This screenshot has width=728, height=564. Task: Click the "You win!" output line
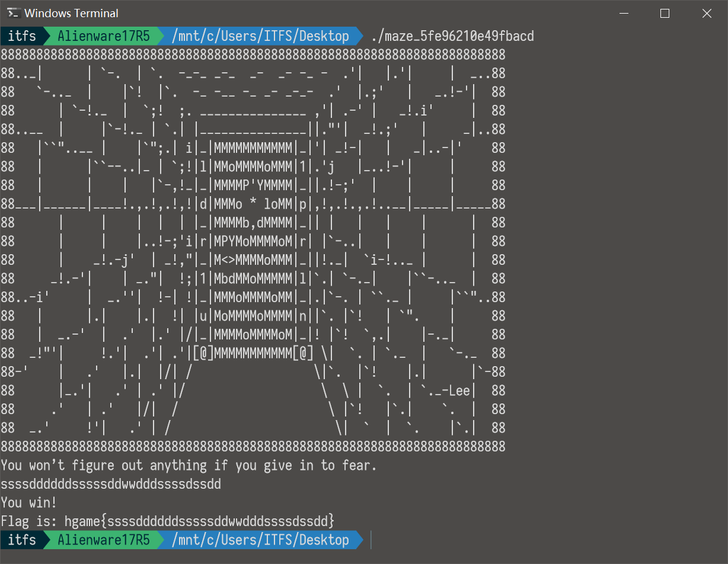coord(29,502)
